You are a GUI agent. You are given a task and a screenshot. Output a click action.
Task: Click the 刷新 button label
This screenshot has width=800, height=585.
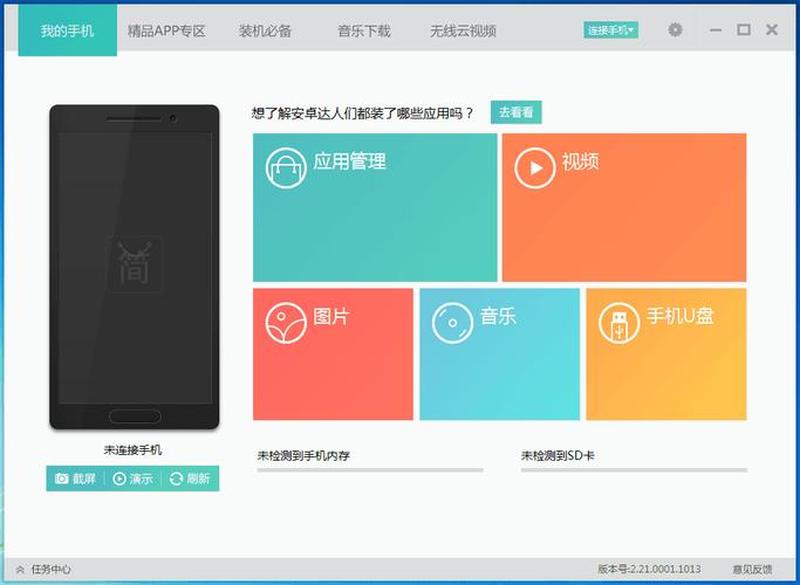[x=198, y=478]
